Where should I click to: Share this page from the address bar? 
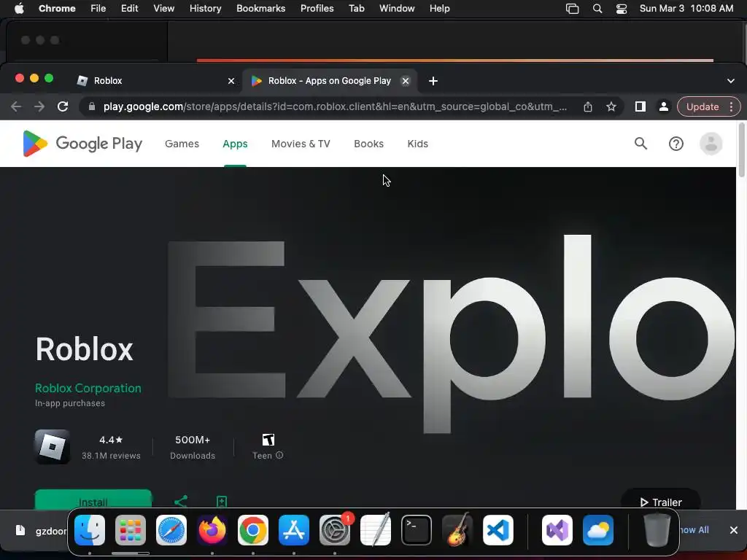click(x=588, y=106)
